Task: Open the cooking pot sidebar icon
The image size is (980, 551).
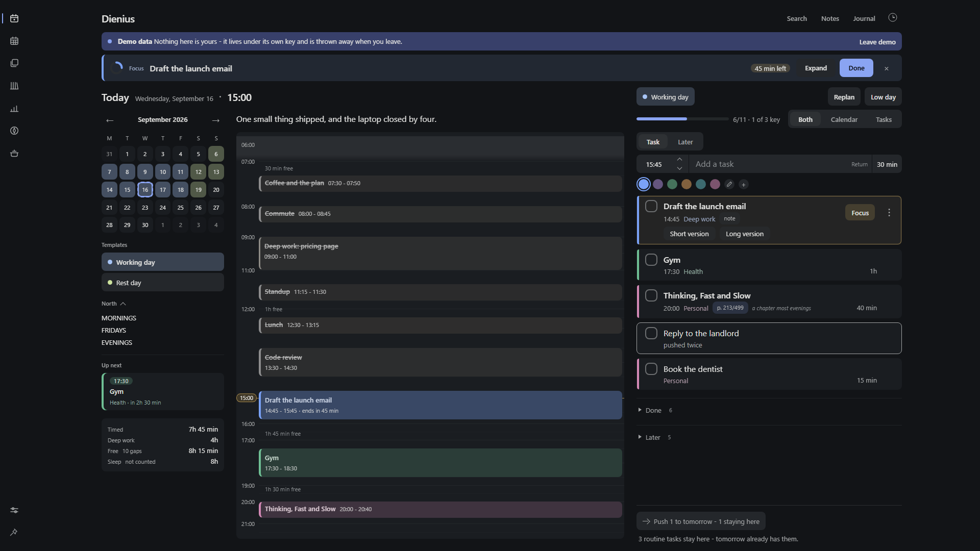Action: point(14,153)
